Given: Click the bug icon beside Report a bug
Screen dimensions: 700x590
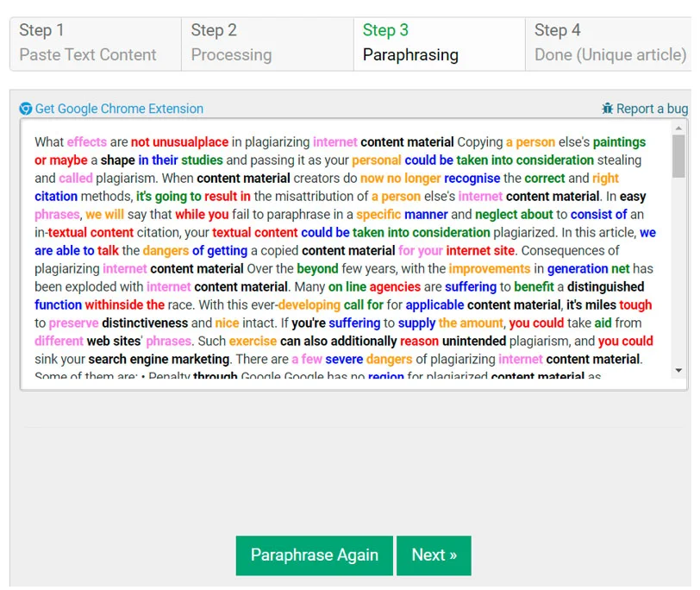Looking at the screenshot, I should tap(609, 109).
